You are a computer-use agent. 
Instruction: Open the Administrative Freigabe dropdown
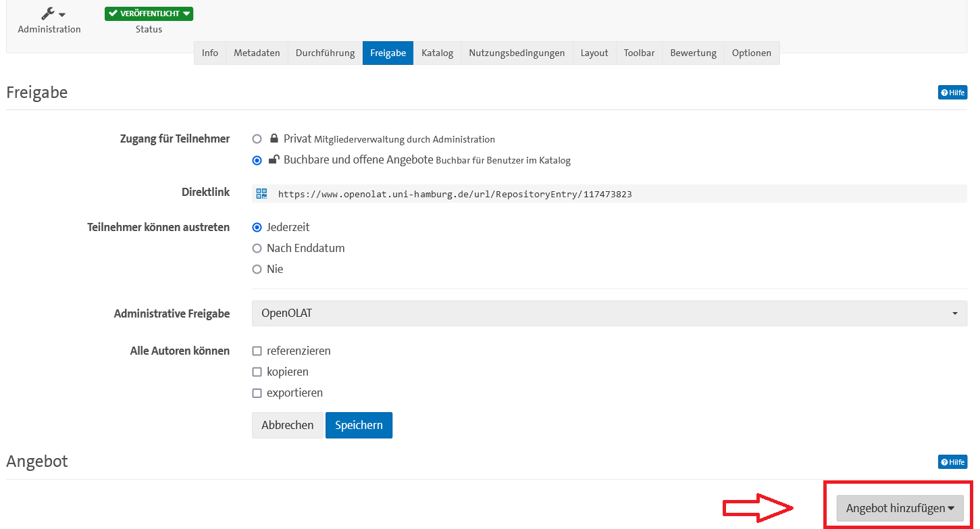pos(609,313)
